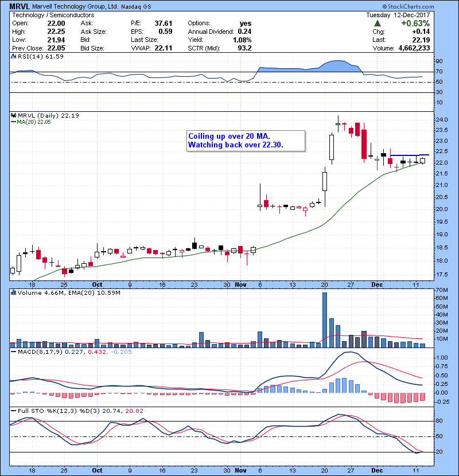Click the High value 22.25
459x476 pixels.
point(56,32)
